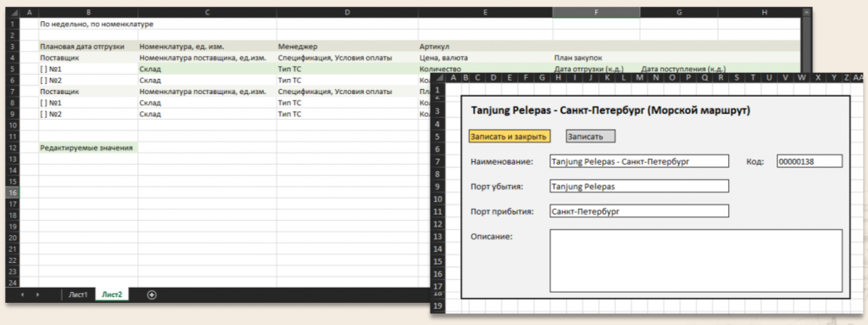Click 'Тип ТС' cell in row 9
Viewport: 868px width, 325px height.
[x=348, y=114]
